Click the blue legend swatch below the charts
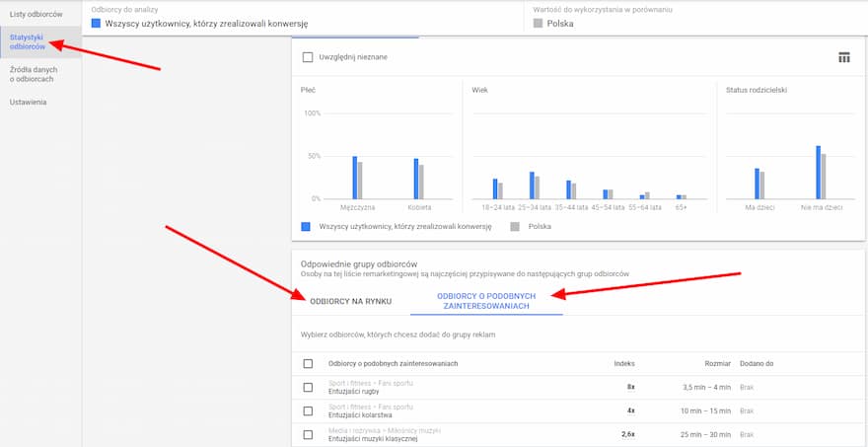Image resolution: width=868 pixels, height=447 pixels. (306, 227)
